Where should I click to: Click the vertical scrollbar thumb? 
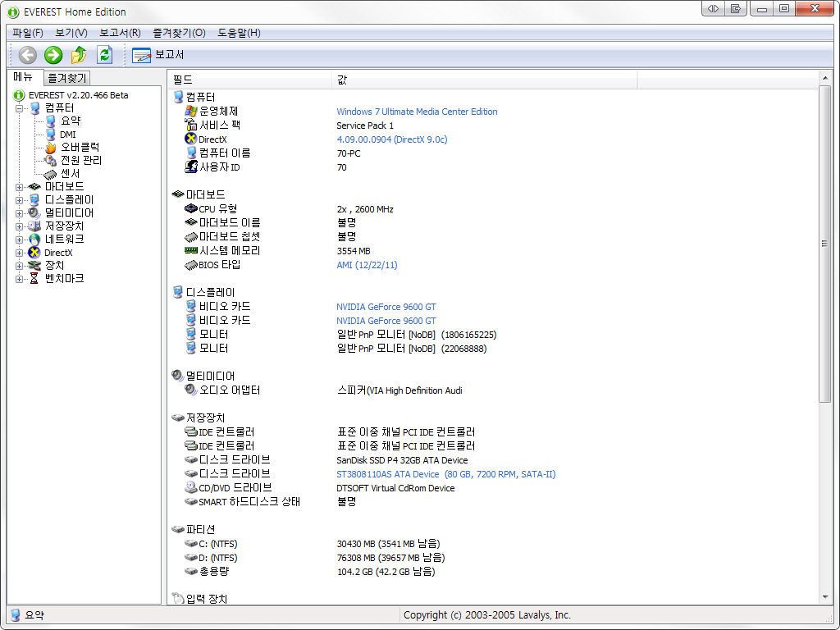point(824,244)
